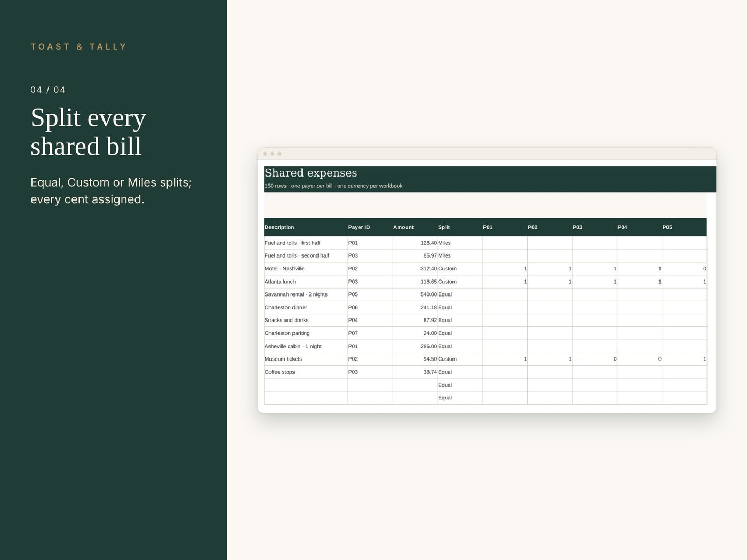Click the Split cell in the Museum tickets row
Viewport: 747px width, 560px height.
pyautogui.click(x=460, y=359)
